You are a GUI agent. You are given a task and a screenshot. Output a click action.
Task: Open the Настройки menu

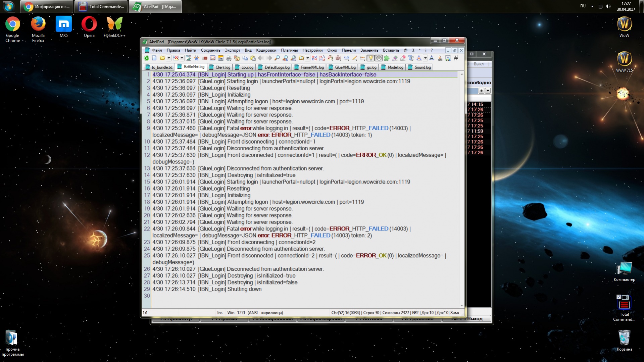tap(312, 50)
